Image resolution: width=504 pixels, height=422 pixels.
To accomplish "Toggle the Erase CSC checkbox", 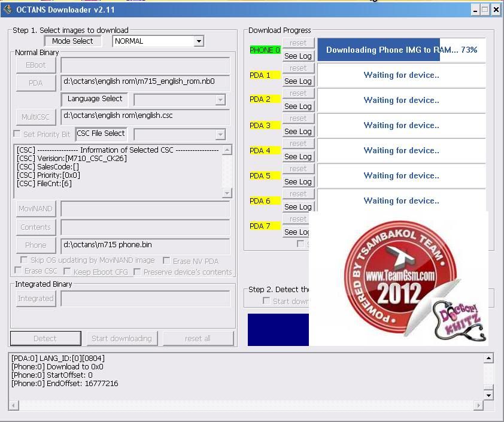I will 19,271.
